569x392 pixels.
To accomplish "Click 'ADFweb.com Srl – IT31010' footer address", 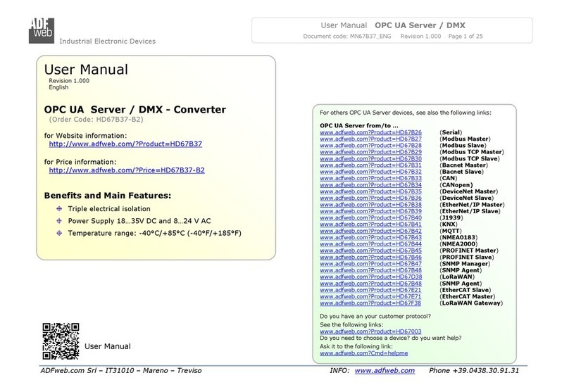I will [87, 371].
